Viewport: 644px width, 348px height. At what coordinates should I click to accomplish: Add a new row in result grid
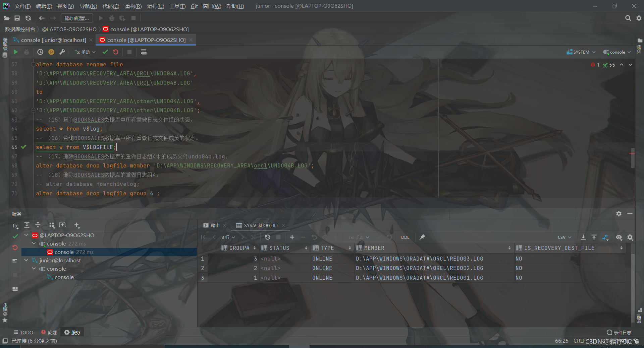292,237
